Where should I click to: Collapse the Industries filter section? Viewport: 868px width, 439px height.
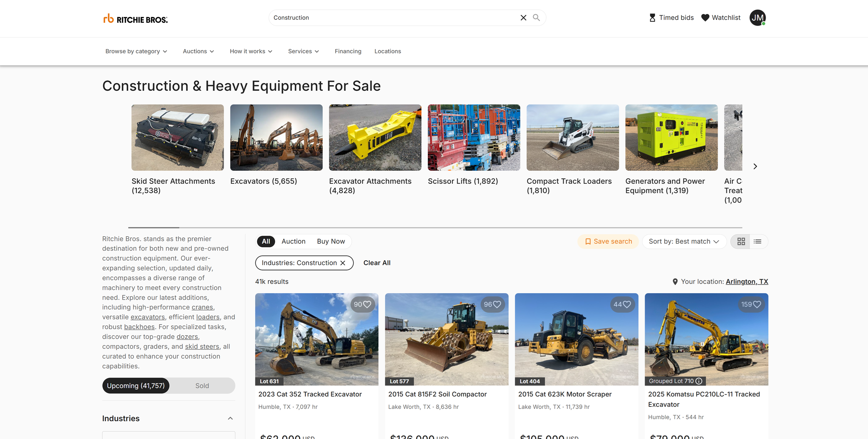230,418
